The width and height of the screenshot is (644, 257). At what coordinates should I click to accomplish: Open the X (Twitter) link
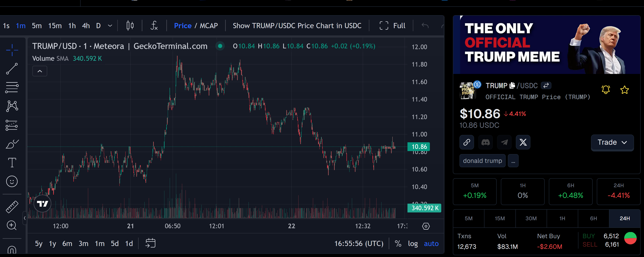coord(523,142)
